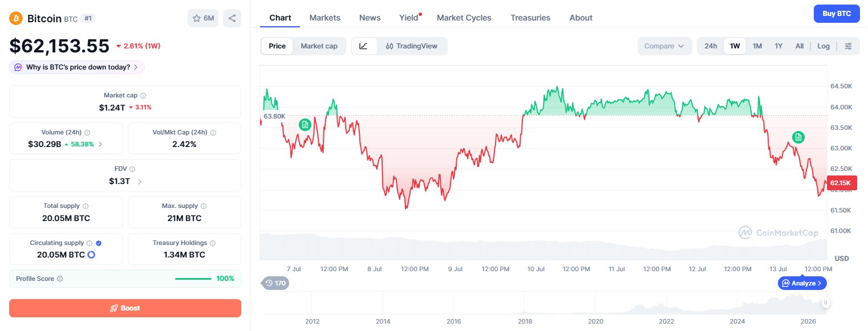The image size is (868, 331).
Task: Open the Compare dropdown
Action: 664,46
